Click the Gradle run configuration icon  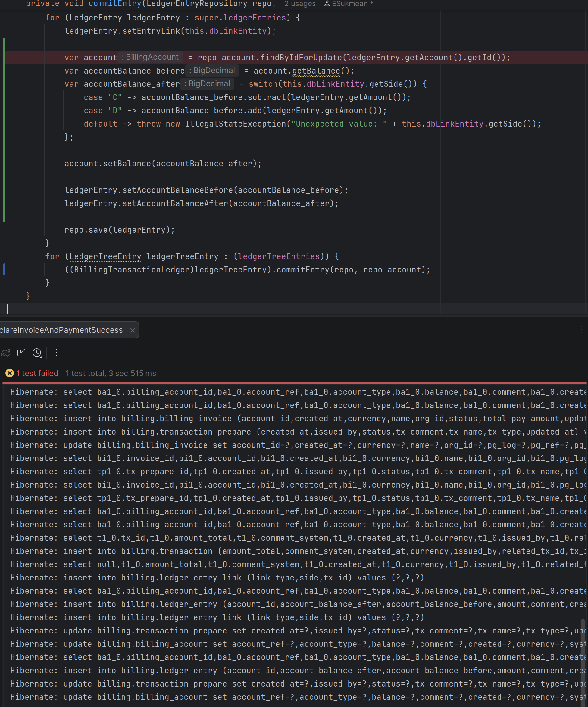(x=6, y=353)
